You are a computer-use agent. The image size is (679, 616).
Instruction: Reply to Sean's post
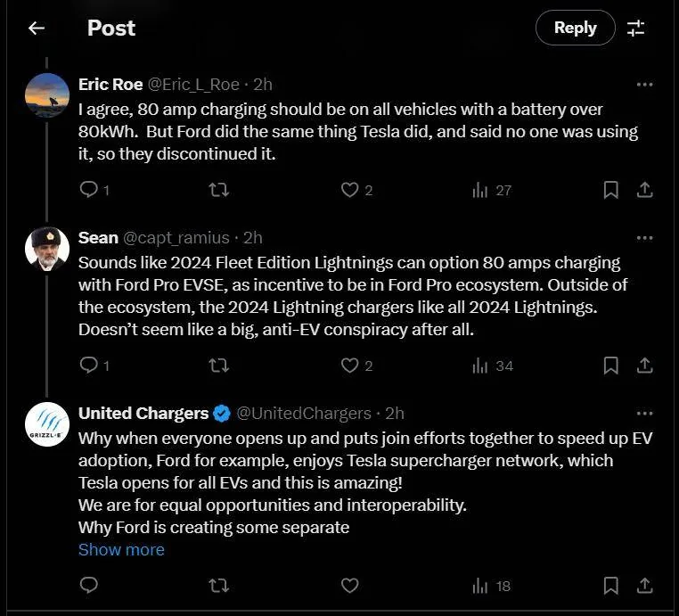point(89,365)
